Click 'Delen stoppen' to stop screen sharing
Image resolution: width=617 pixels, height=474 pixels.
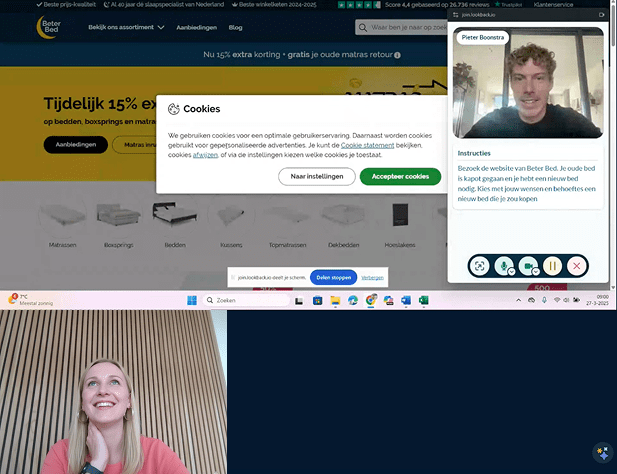[x=333, y=277]
